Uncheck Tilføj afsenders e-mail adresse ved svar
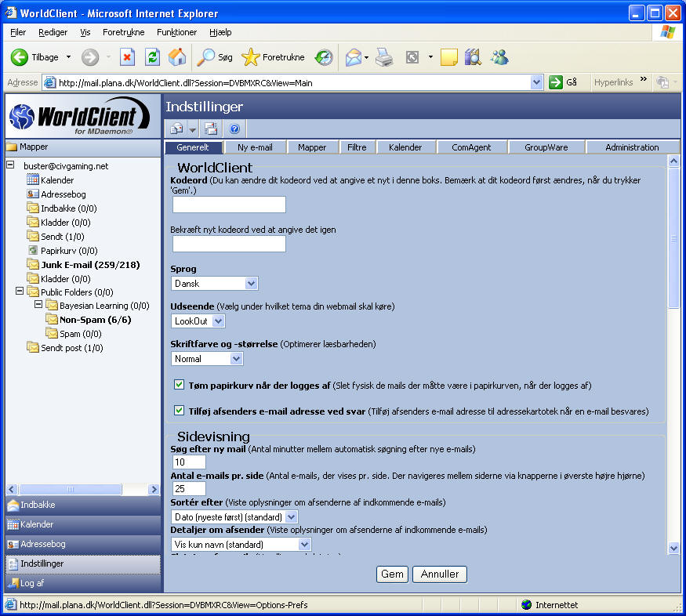 coord(179,411)
